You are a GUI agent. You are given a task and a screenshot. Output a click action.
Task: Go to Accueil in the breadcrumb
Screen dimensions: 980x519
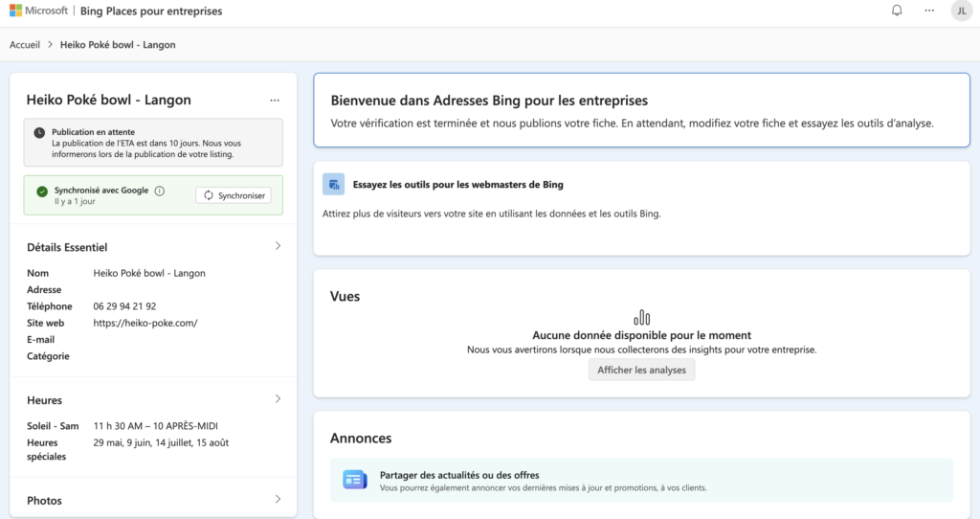coord(25,44)
